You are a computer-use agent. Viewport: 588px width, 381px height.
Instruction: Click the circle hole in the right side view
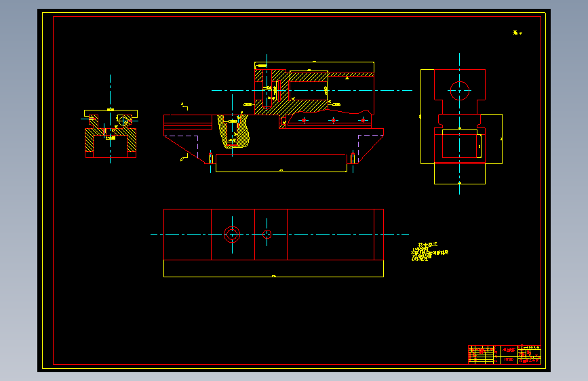(x=460, y=91)
